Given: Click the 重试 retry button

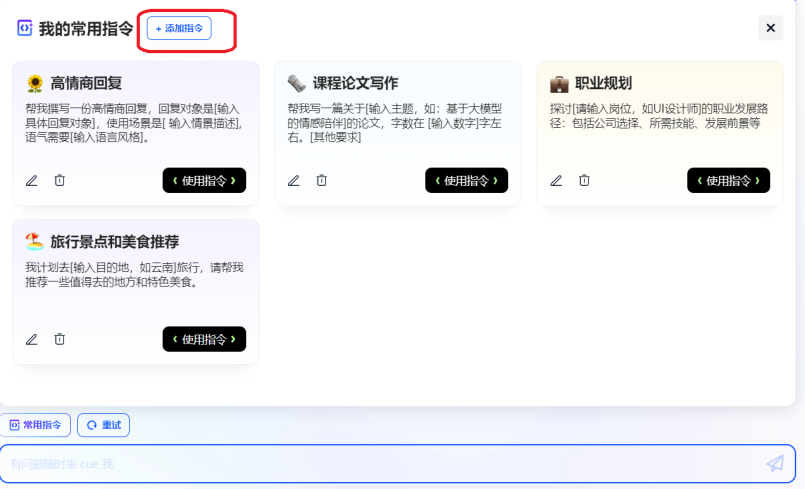Looking at the screenshot, I should (104, 425).
